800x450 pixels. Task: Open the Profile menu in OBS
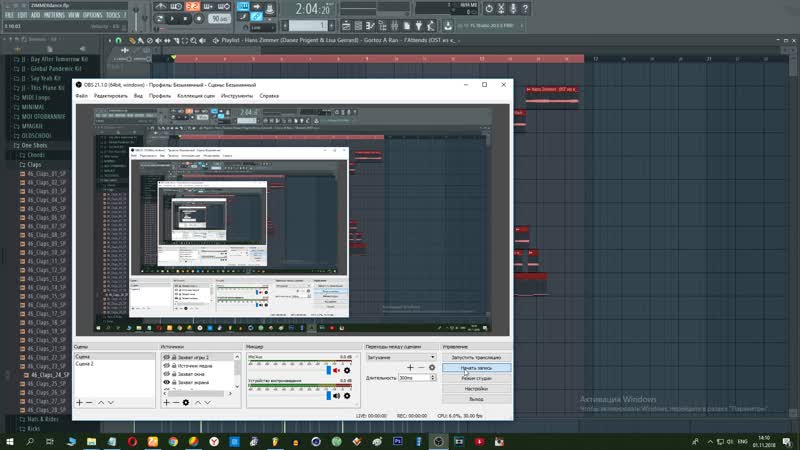(x=160, y=96)
